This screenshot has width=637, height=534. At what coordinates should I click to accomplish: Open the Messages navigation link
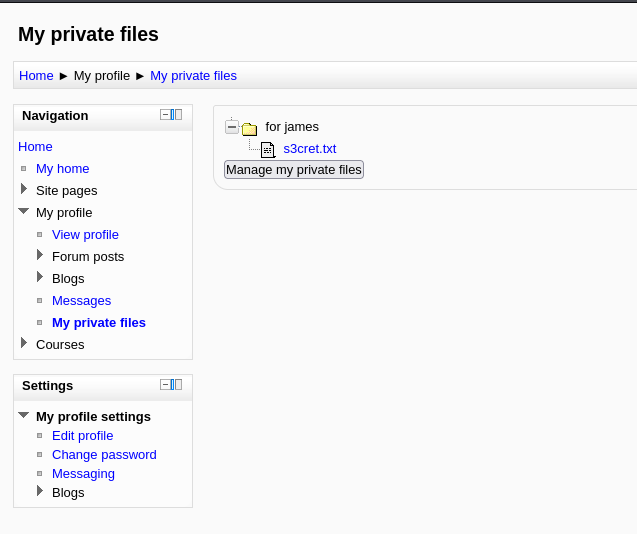(81, 301)
